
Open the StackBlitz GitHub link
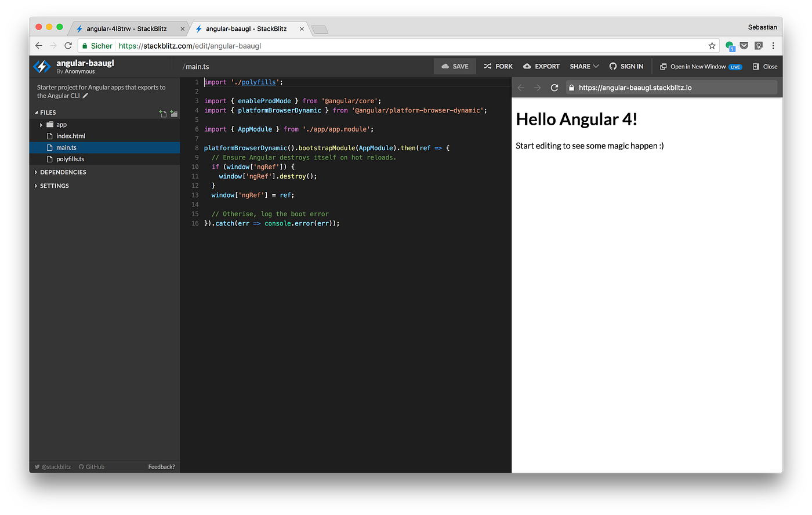click(92, 466)
